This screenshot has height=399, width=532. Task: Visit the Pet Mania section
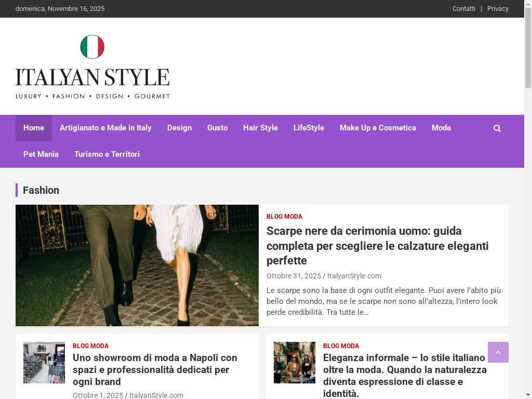41,154
